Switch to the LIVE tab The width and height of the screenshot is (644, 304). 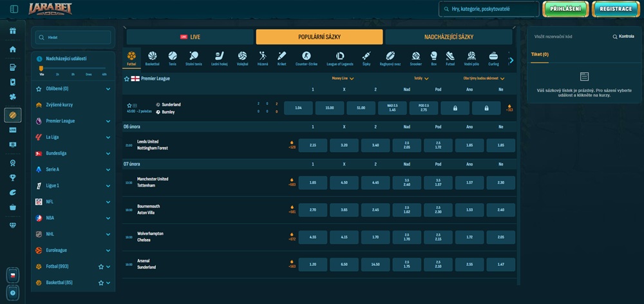(x=190, y=37)
